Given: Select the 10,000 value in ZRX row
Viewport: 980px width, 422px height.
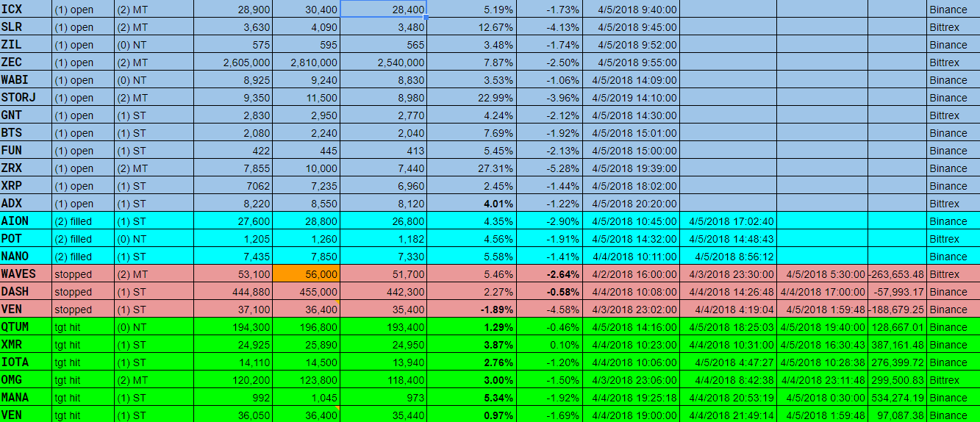Looking at the screenshot, I should click(x=307, y=168).
